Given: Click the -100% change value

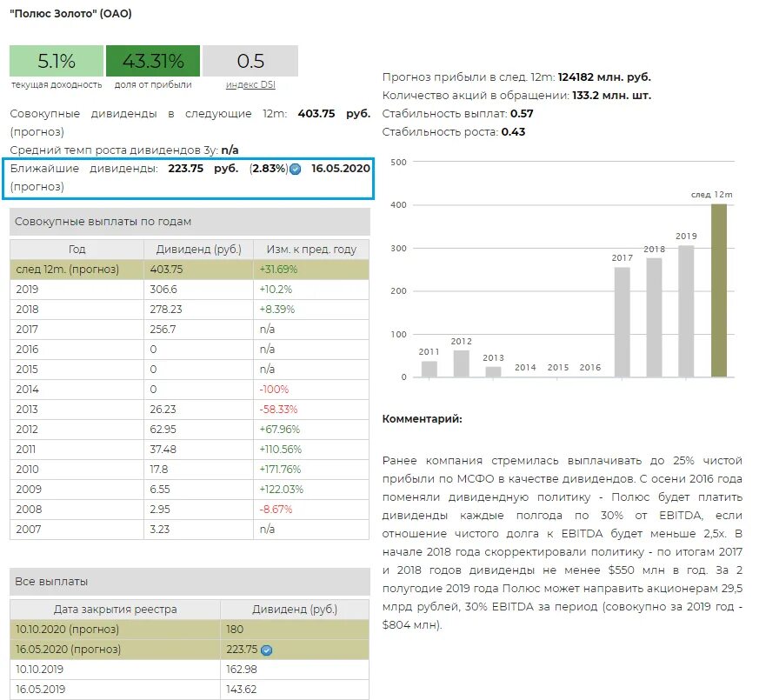Looking at the screenshot, I should [274, 390].
